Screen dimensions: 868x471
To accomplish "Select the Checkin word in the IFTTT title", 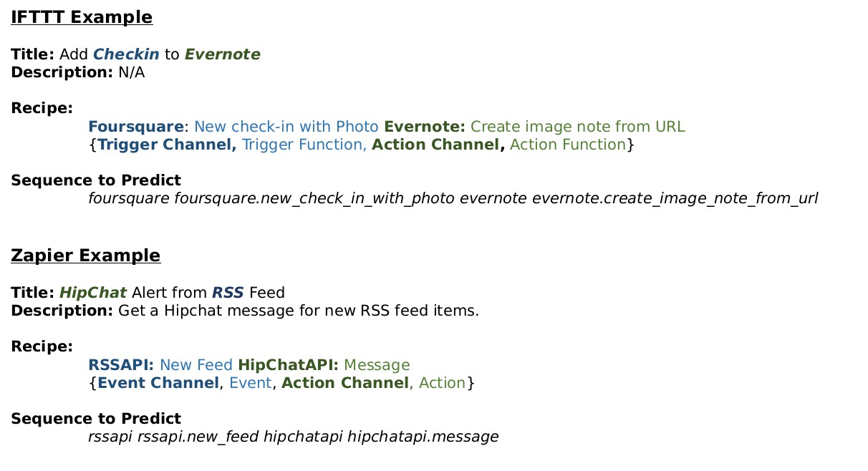I will [126, 54].
